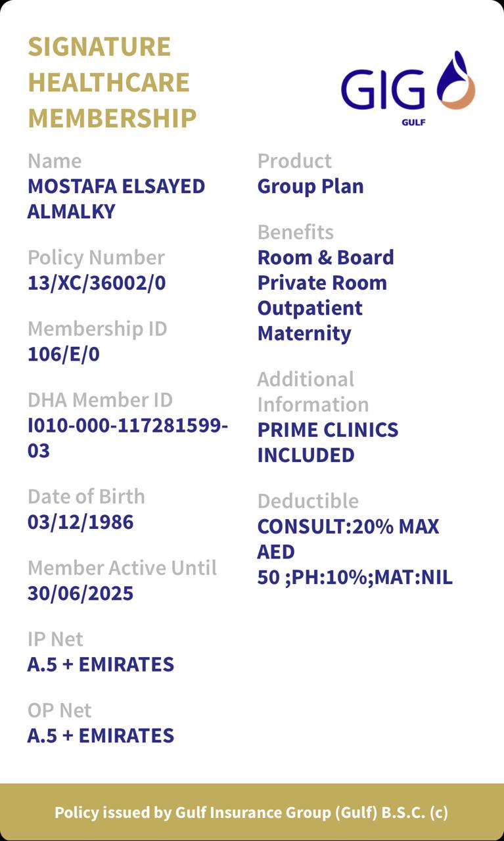Tap the Membership ID value 106/E/0
504x841 pixels.
pyautogui.click(x=64, y=355)
